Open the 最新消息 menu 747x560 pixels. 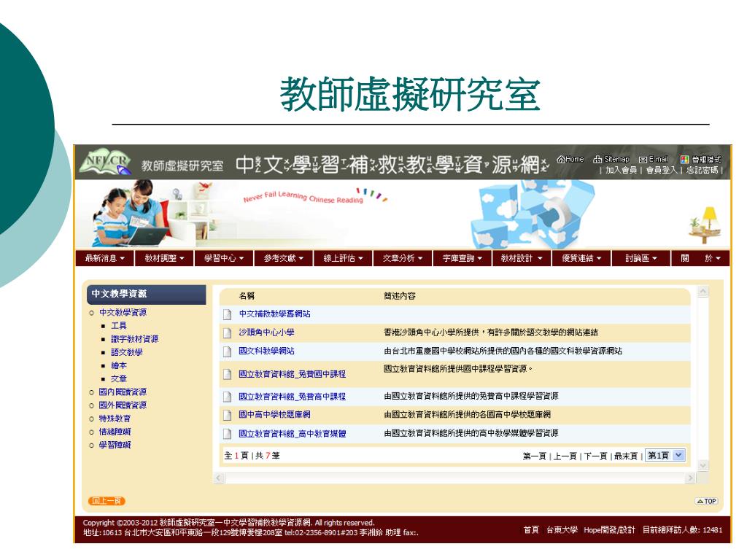[x=105, y=258]
